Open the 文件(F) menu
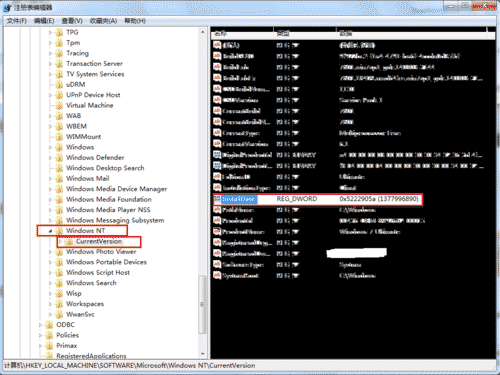Viewport: 500px width, 375px height. pyautogui.click(x=17, y=21)
